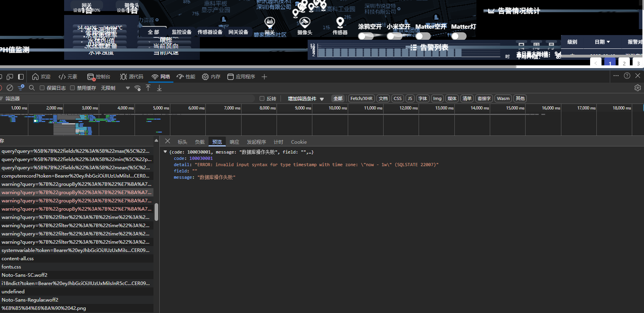
Task: Select the Noto-Sans-Regular.woff2 request
Action: click(x=77, y=300)
